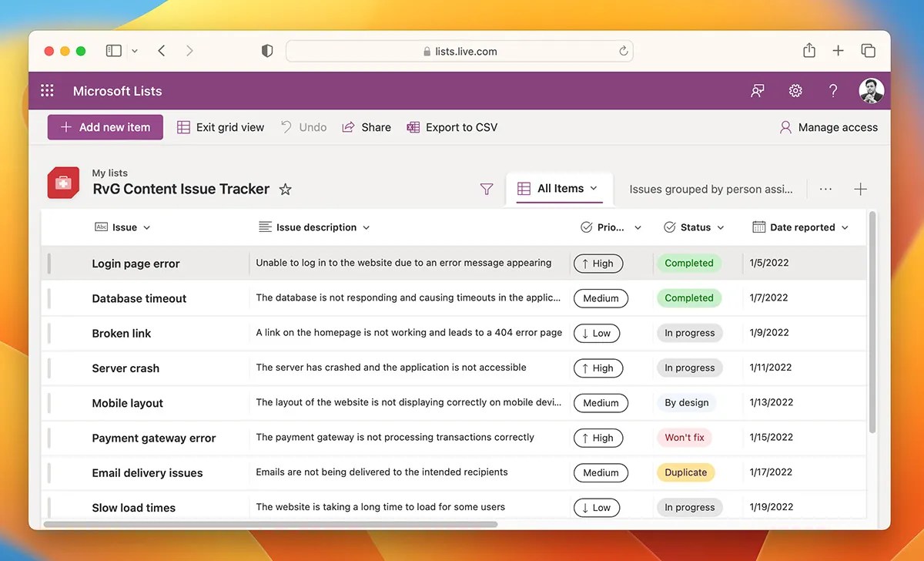Click the Share option in the toolbar

click(x=367, y=126)
